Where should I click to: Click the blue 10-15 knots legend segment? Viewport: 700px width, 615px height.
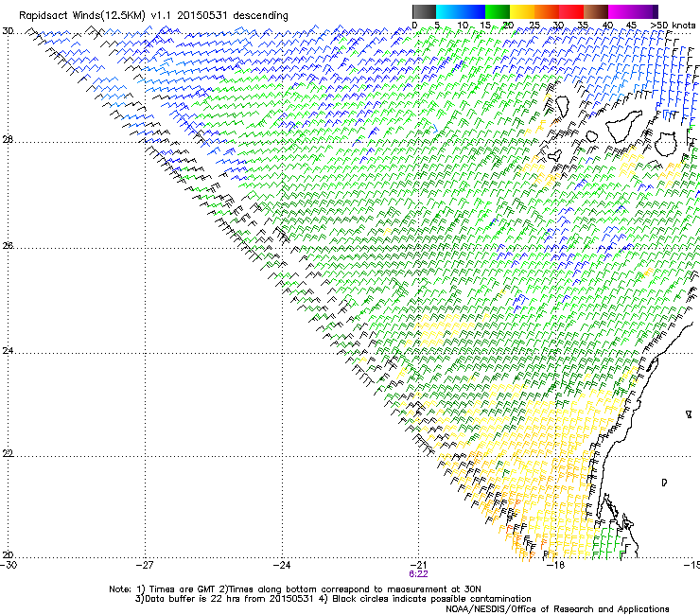pos(473,11)
